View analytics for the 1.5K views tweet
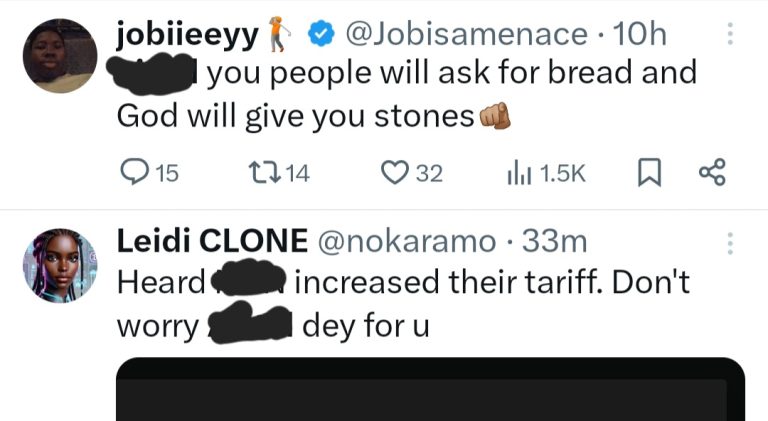The width and height of the screenshot is (768, 421). 520,173
